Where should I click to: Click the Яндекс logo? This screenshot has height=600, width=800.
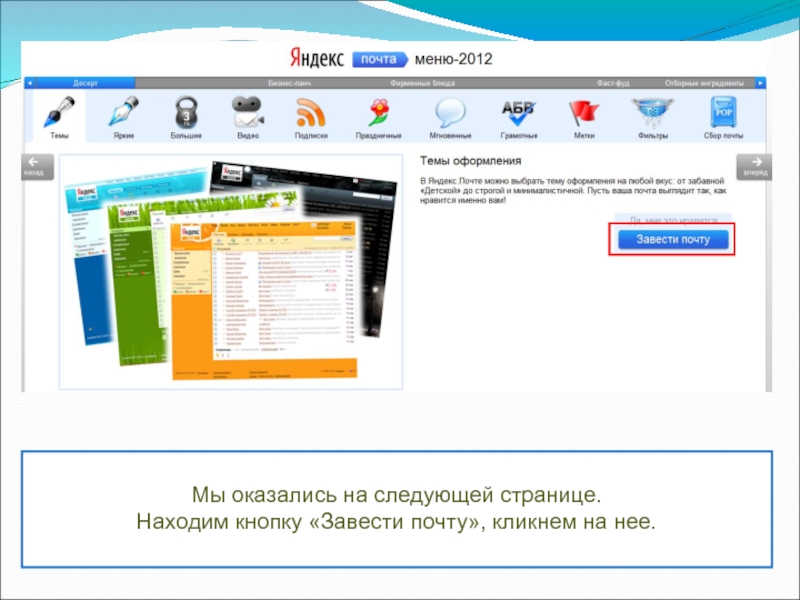pyautogui.click(x=317, y=58)
